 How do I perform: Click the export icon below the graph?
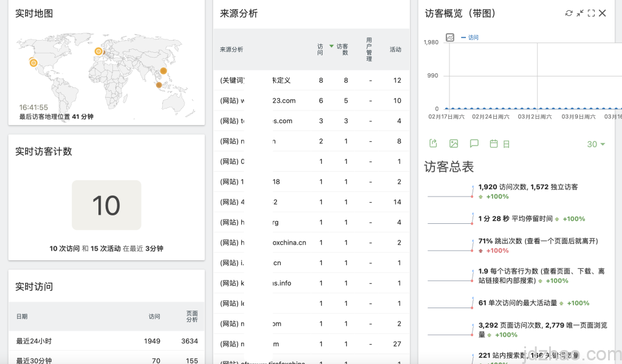point(433,144)
